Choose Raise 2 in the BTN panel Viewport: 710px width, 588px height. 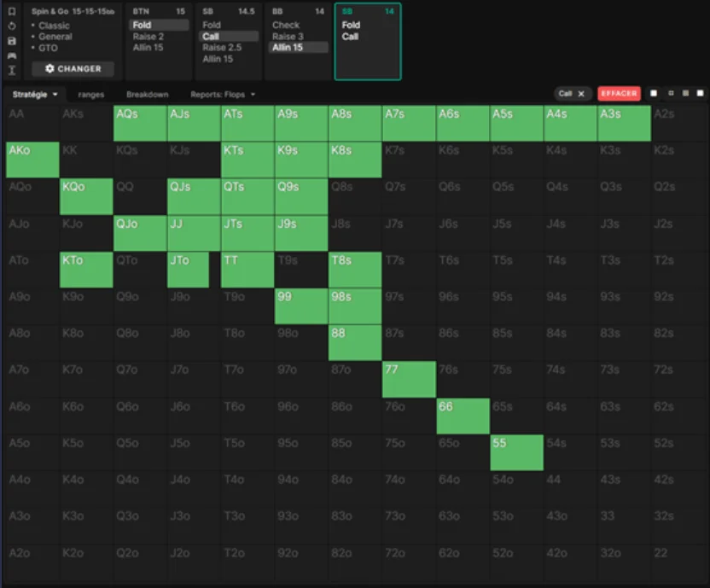[x=148, y=37]
